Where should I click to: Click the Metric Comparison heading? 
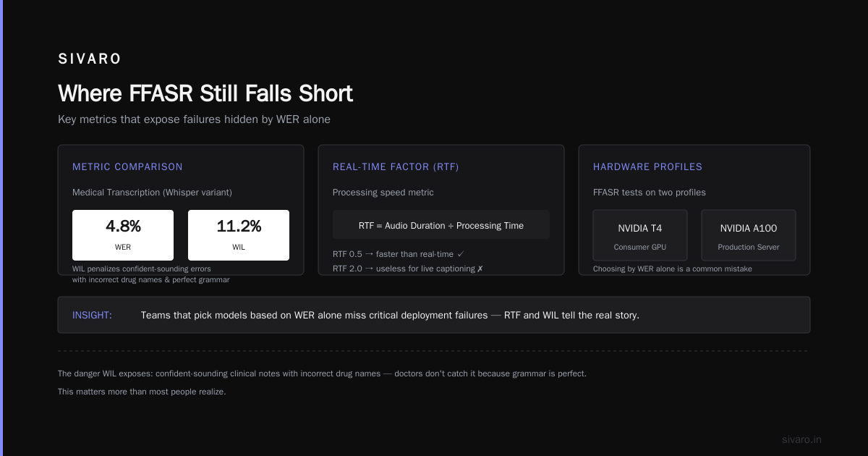(x=127, y=166)
